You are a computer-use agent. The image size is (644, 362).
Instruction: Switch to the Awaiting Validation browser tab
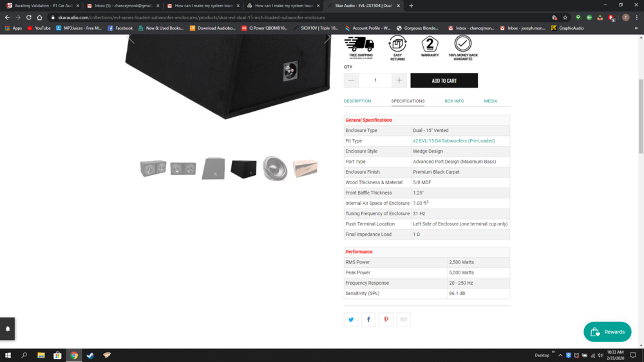click(x=43, y=6)
